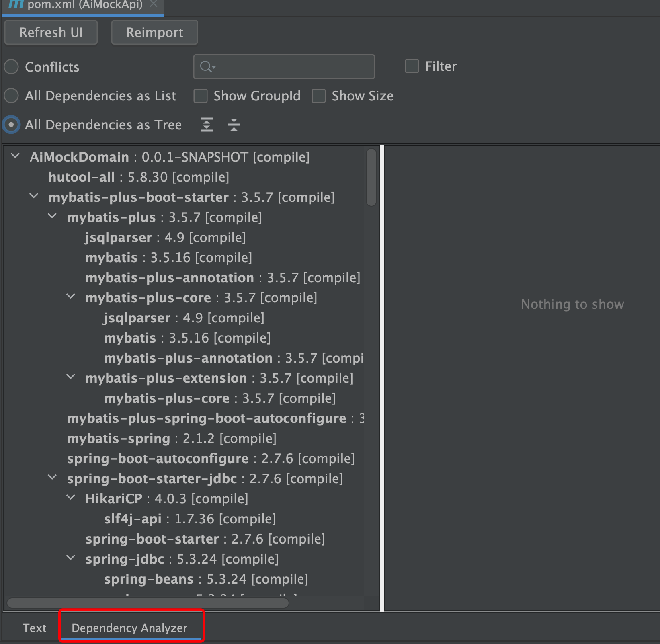This screenshot has width=660, height=644.
Task: Select mybatis : 3.5.16 under mybatis-plus
Action: [x=168, y=258]
